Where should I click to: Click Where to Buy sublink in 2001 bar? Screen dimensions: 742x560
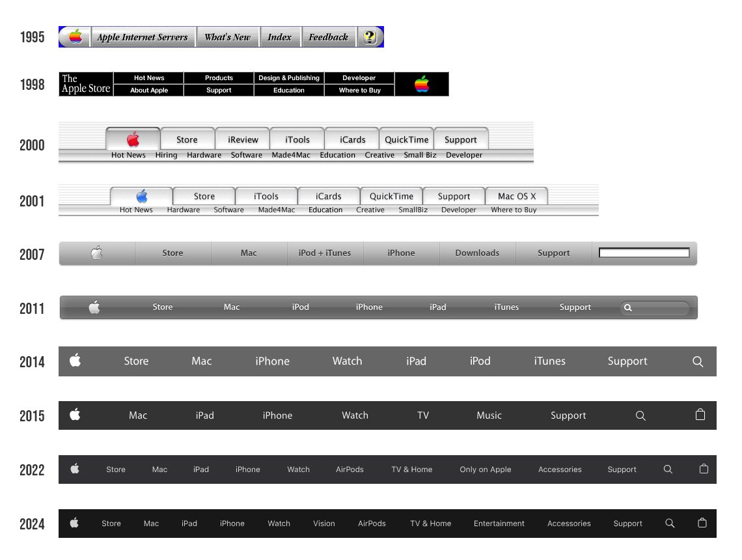[514, 210]
